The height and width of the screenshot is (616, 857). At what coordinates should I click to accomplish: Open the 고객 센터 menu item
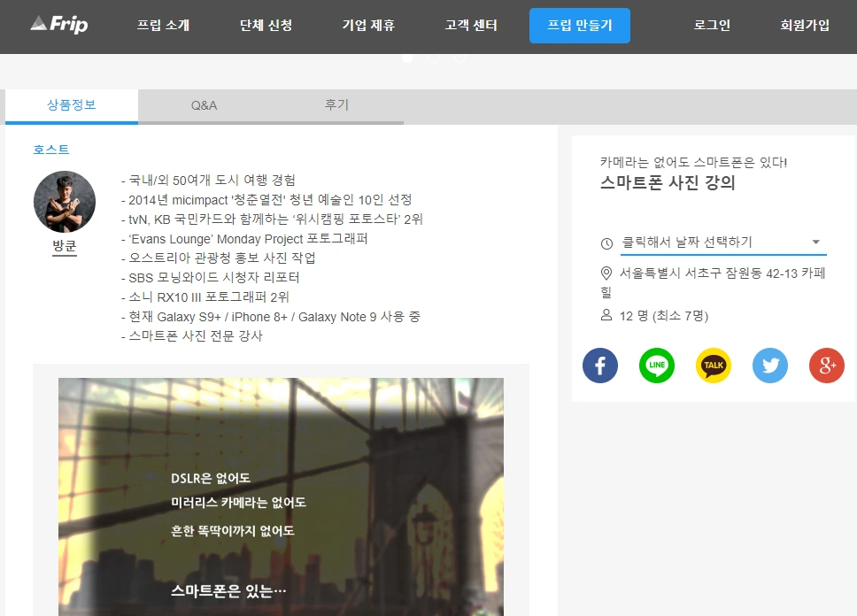pos(470,26)
